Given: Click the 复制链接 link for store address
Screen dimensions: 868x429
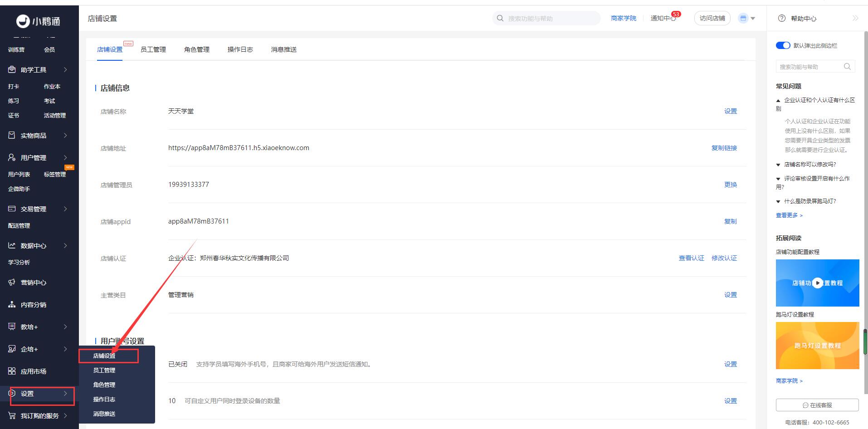Looking at the screenshot, I should pyautogui.click(x=724, y=148).
